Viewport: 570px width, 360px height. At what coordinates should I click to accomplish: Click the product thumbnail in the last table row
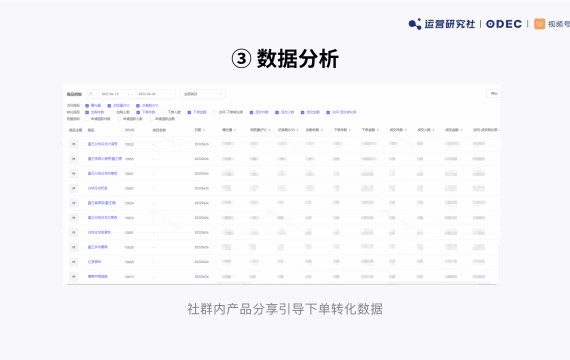point(74,277)
